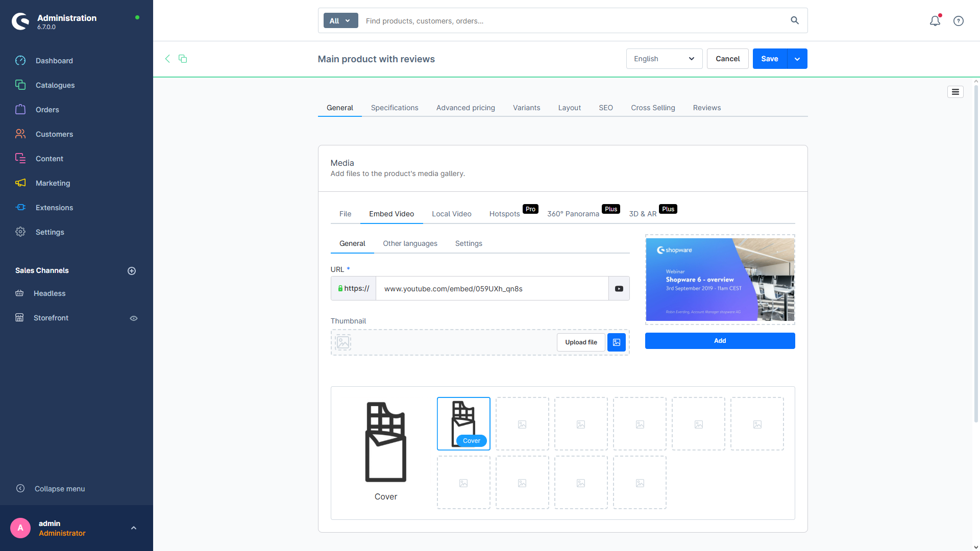Open the Dashboard icon in sidebar
The image size is (980, 551).
pyautogui.click(x=20, y=61)
